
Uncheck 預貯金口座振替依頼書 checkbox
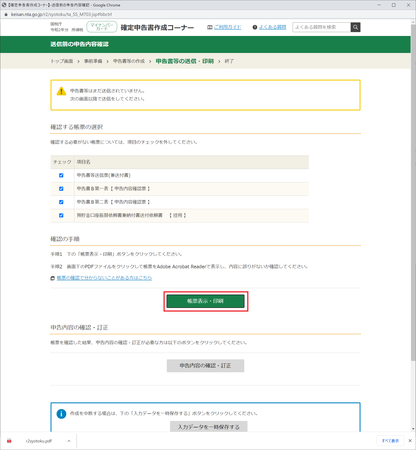(61, 215)
